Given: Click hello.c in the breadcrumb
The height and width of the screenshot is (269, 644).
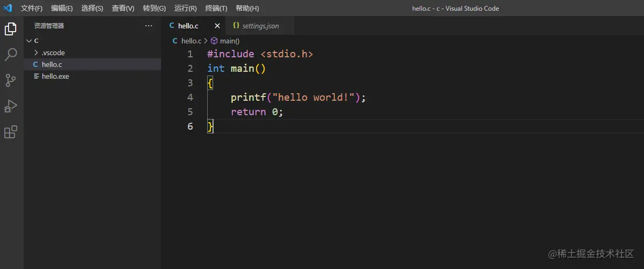Looking at the screenshot, I should tap(191, 41).
